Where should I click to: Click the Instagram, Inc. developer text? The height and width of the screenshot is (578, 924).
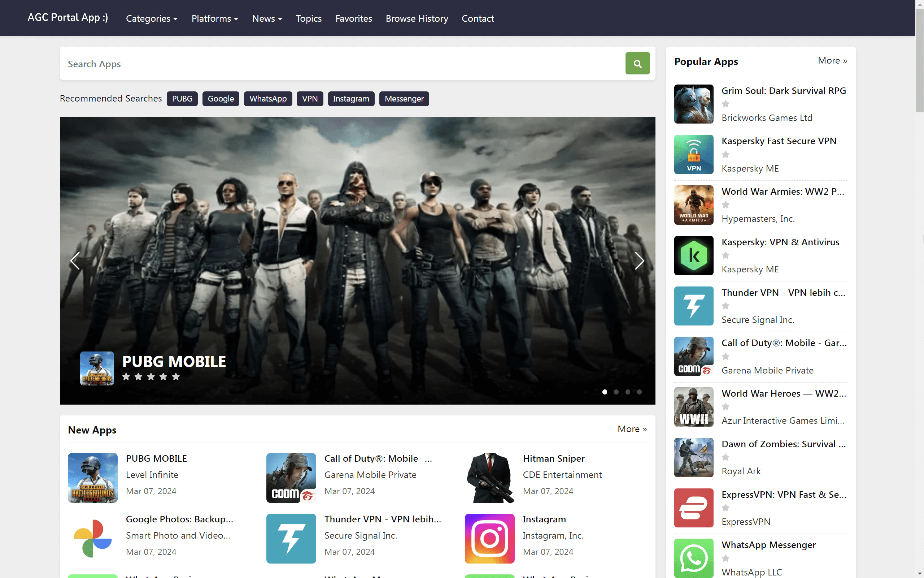[553, 536]
